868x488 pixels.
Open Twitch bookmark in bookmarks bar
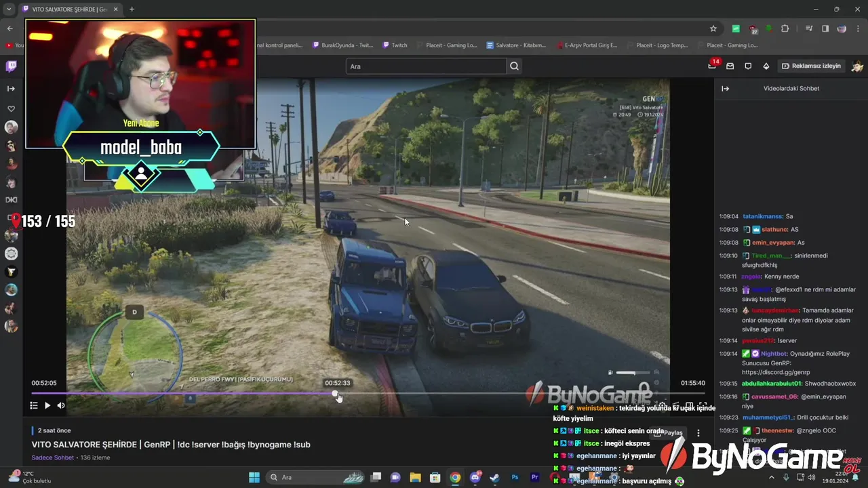395,45
